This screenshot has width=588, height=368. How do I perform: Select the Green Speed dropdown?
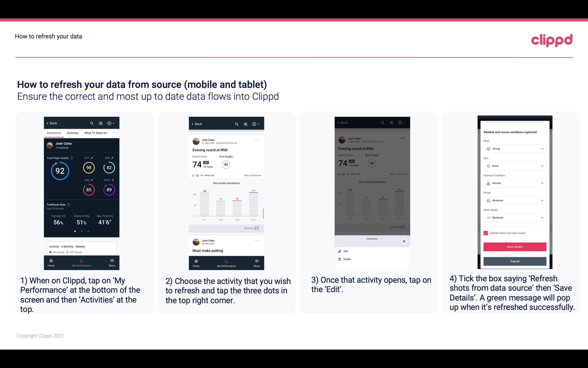tap(514, 217)
